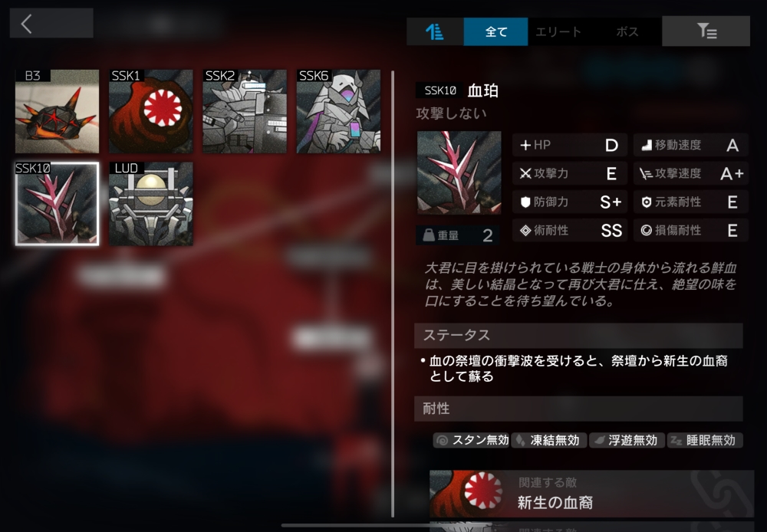Select the 全て tab
The image size is (767, 532).
click(495, 31)
